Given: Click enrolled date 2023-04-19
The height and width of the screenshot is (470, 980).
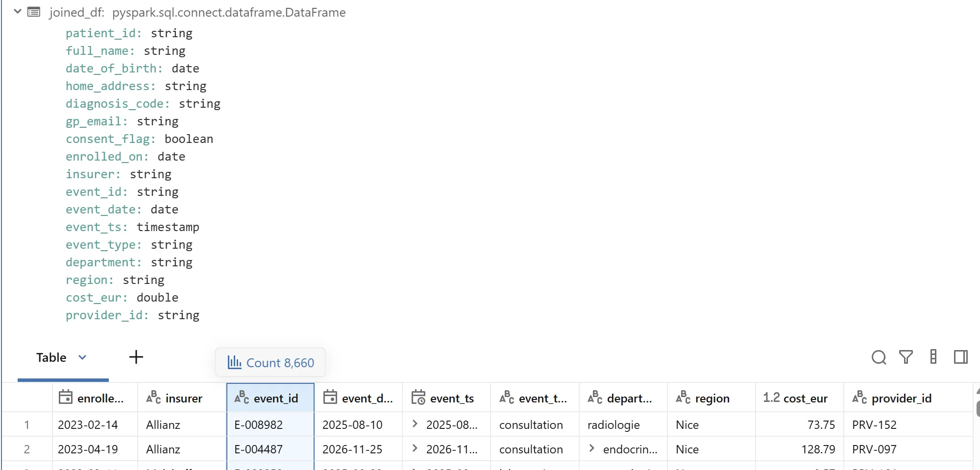Looking at the screenshot, I should point(95,449).
